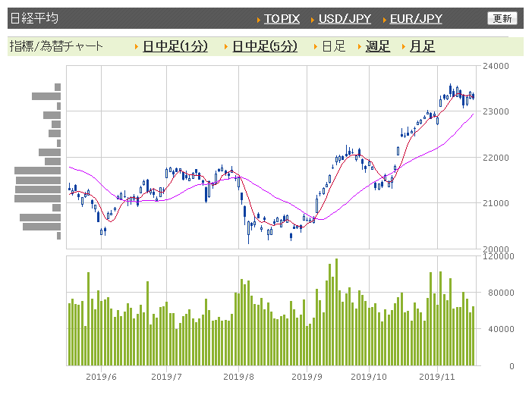This screenshot has height=398, width=532.
Task: Click the 21000 price axis label
Action: (x=496, y=203)
